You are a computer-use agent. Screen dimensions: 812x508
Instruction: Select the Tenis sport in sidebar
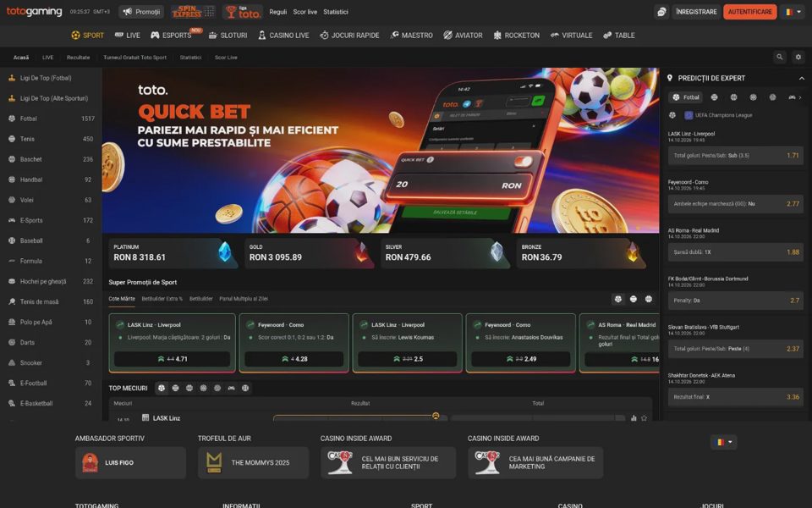pyautogui.click(x=51, y=139)
